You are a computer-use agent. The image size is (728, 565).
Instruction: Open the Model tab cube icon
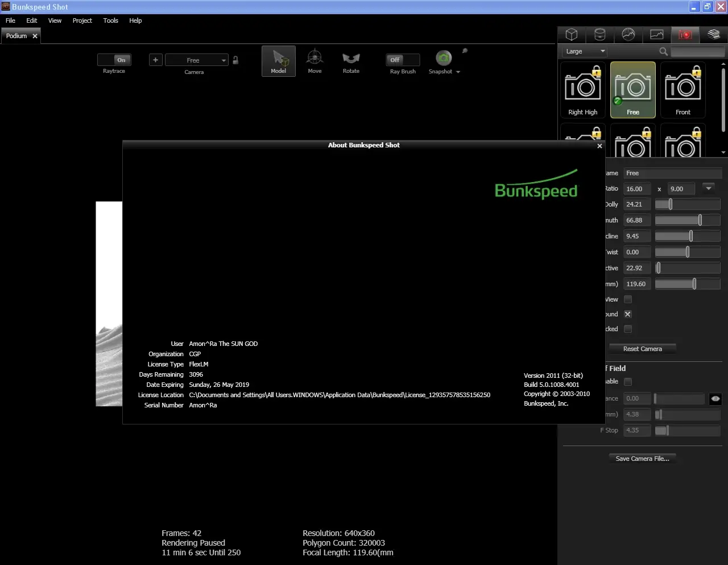[572, 35]
